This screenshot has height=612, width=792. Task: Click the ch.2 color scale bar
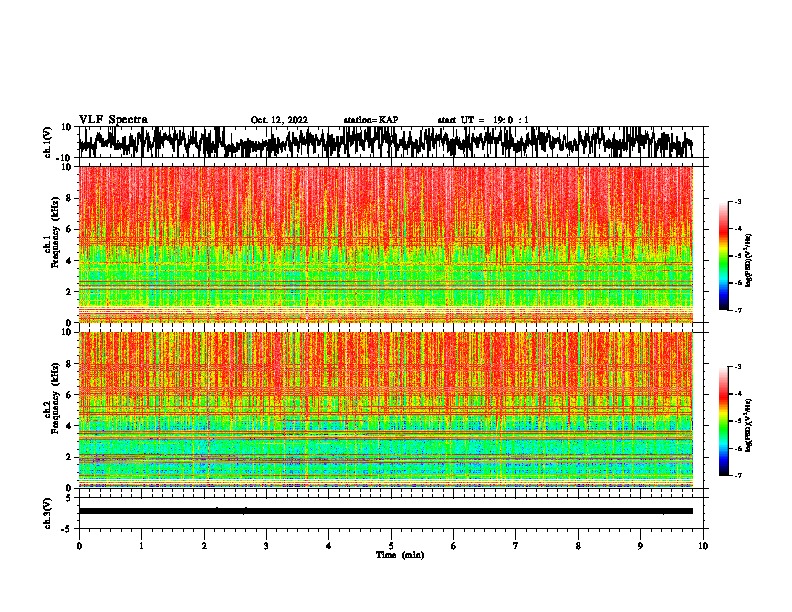click(x=723, y=421)
